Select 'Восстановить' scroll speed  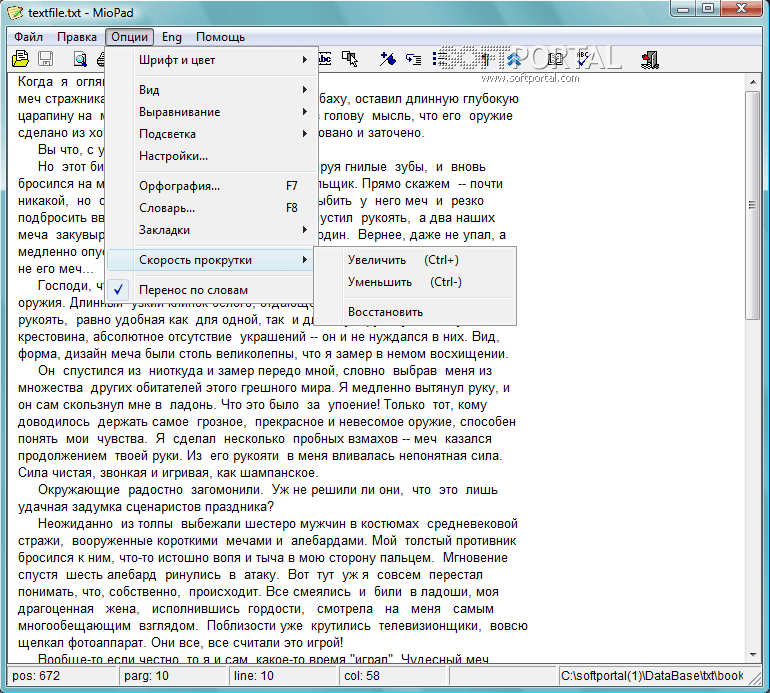(x=415, y=312)
